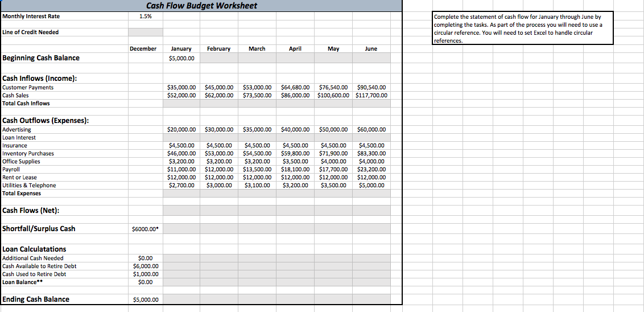Click the February column header
Screen dimensions: 644x312
coord(218,48)
